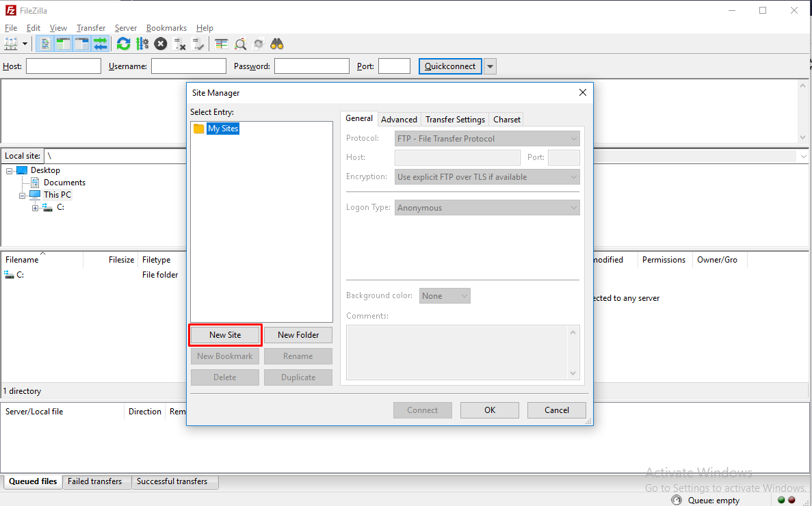
Task: Click the Quickconnect Host input field
Action: click(x=64, y=66)
